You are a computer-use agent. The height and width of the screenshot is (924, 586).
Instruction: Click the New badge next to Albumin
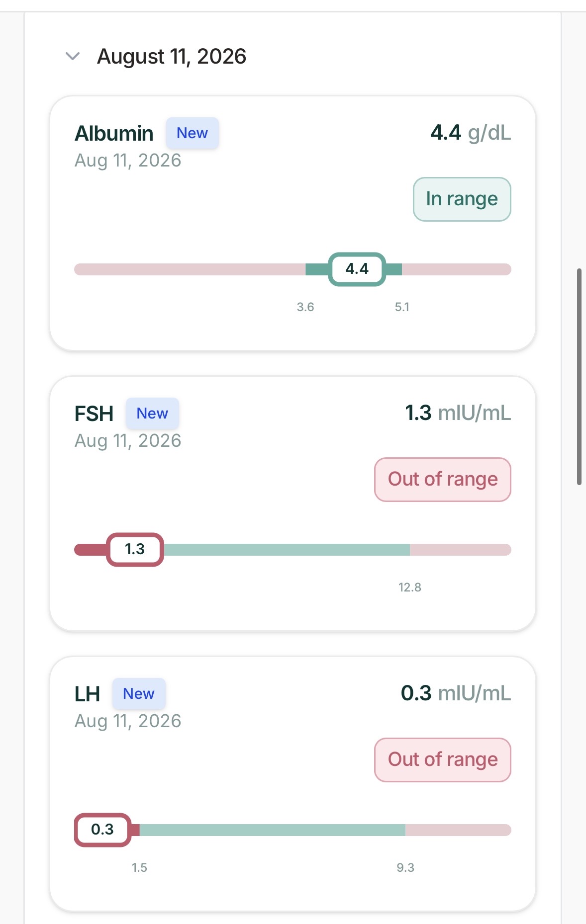(192, 133)
